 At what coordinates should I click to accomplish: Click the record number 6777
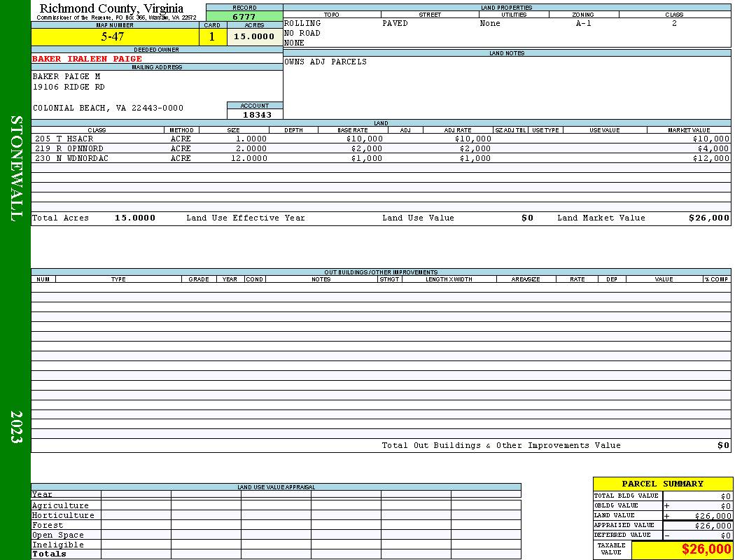pyautogui.click(x=244, y=17)
